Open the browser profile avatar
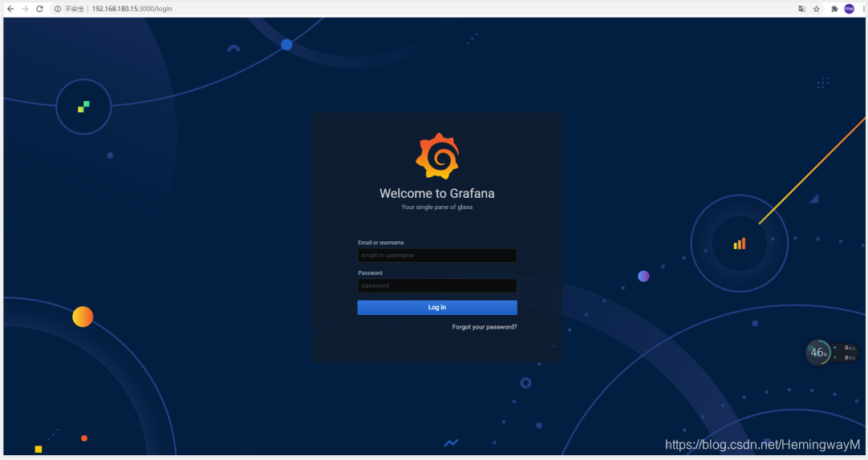Screen dimensions: 868x460 click(850, 9)
